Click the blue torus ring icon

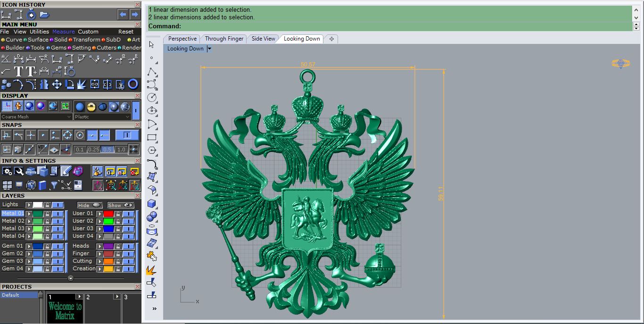[x=133, y=84]
